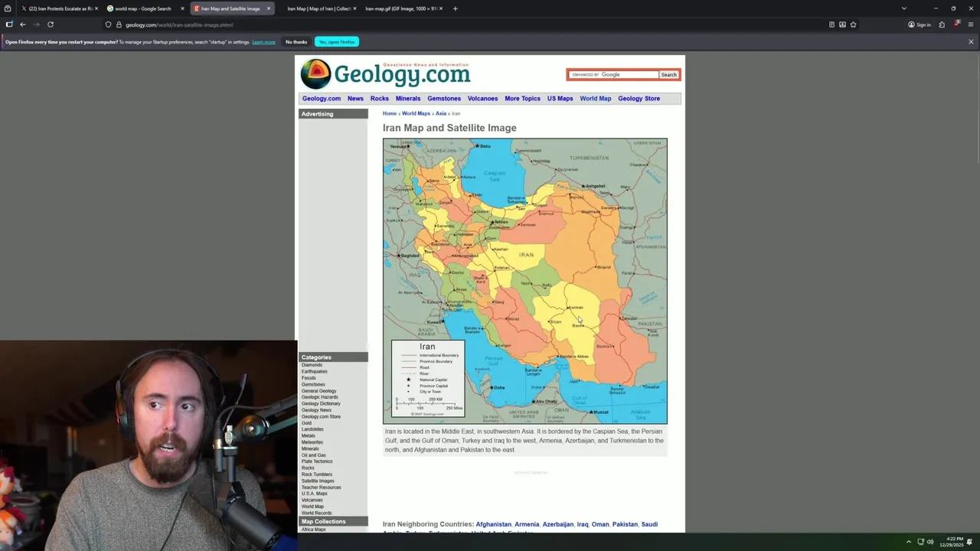This screenshot has width=980, height=551.
Task: Open US Maps in the nav bar
Action: tap(560, 98)
